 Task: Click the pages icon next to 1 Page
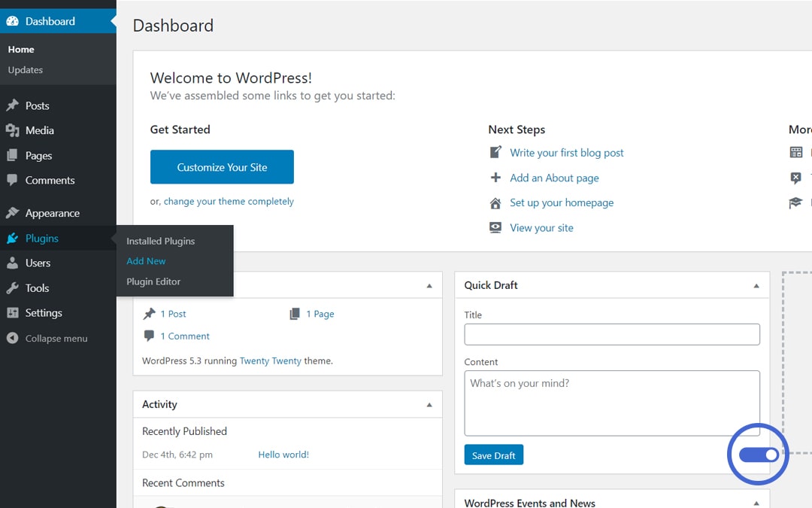295,314
